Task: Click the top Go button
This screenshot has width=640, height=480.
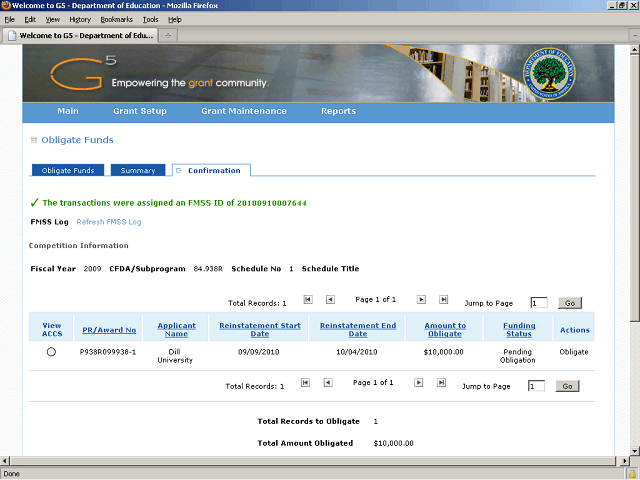Action: [x=570, y=303]
